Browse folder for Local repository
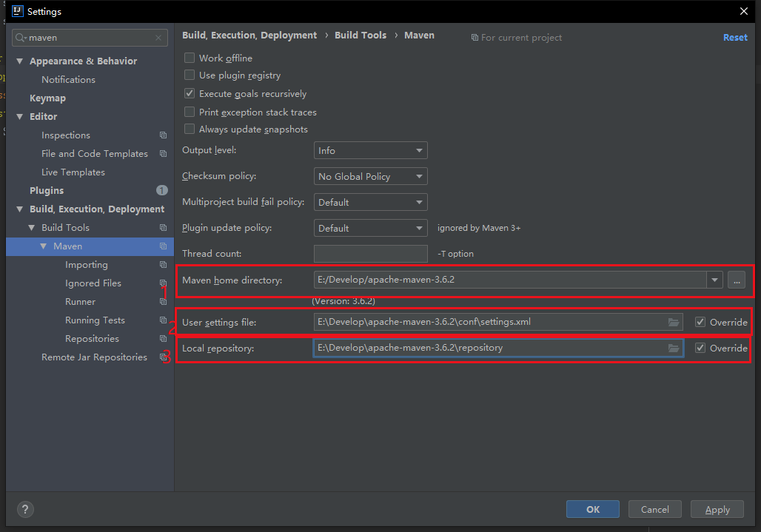 (674, 349)
